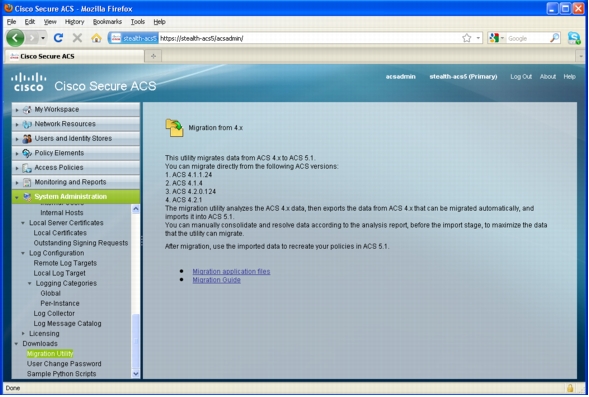Screen dimensions: 589x397
Task: Open the Edit menu
Action: click(x=30, y=22)
